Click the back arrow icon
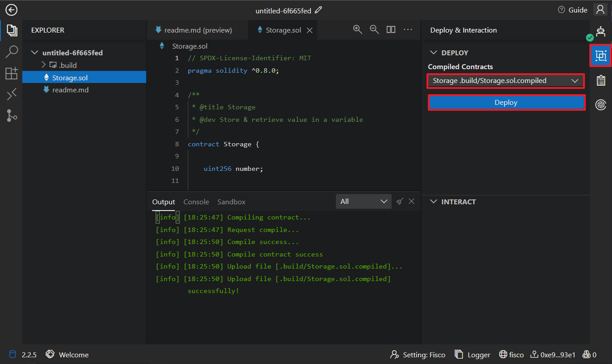This screenshot has height=364, width=612. coord(11,10)
